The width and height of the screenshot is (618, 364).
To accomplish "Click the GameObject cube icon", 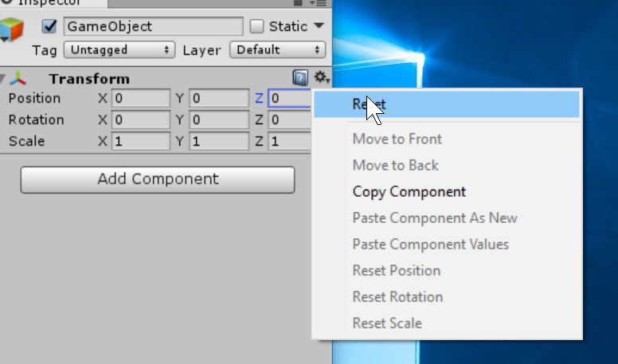I will [x=12, y=30].
